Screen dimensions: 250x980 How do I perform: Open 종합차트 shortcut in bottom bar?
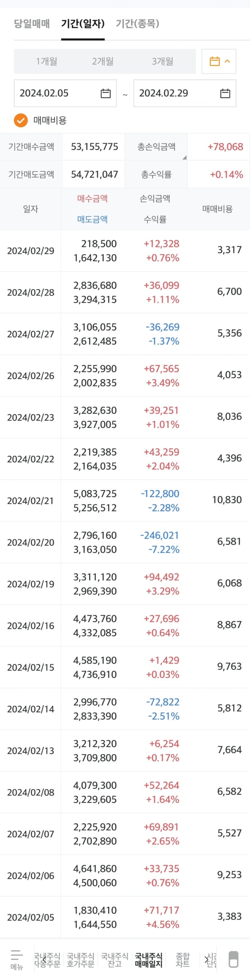click(x=183, y=959)
